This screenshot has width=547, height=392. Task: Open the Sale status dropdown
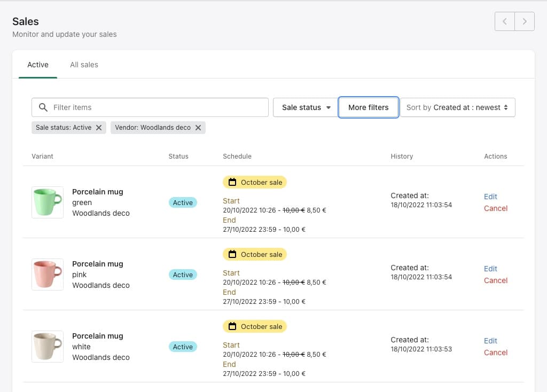pyautogui.click(x=306, y=107)
